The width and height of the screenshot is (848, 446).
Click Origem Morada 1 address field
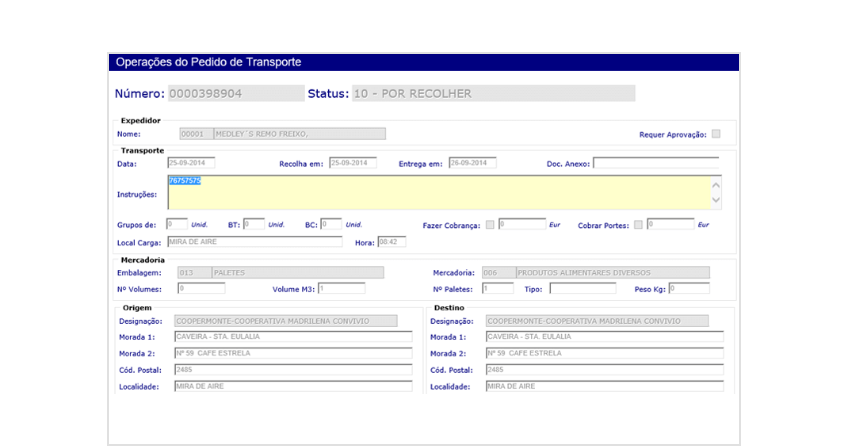tap(293, 337)
